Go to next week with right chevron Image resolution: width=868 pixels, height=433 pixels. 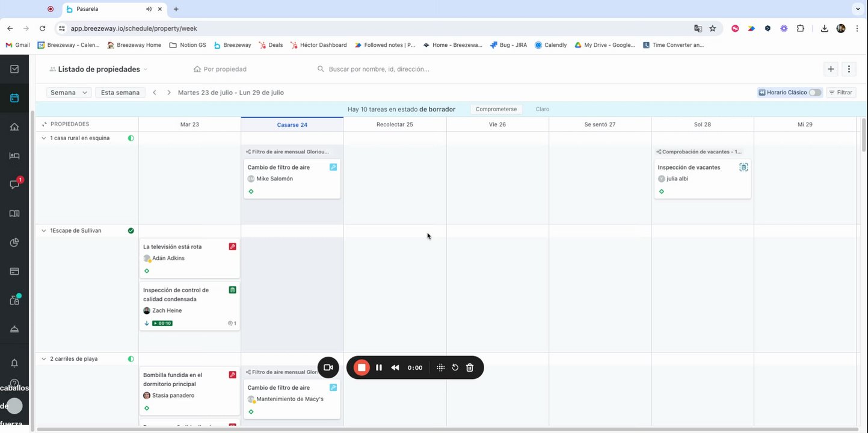point(169,93)
